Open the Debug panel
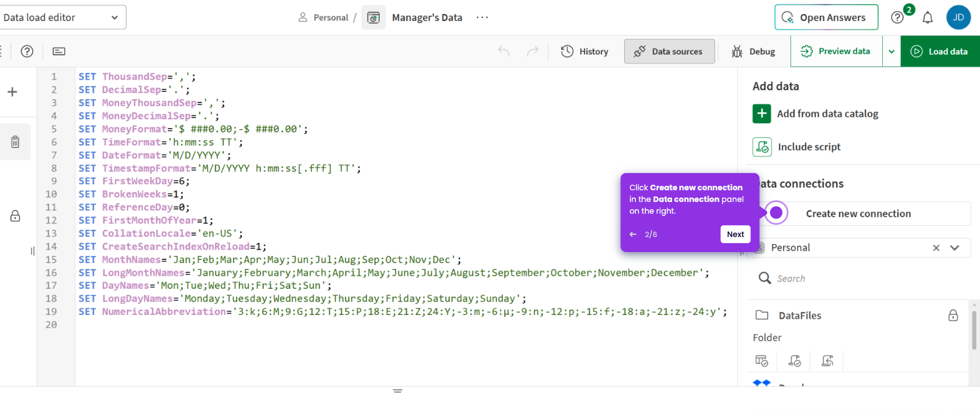Image resolution: width=980 pixels, height=414 pixels. click(753, 51)
